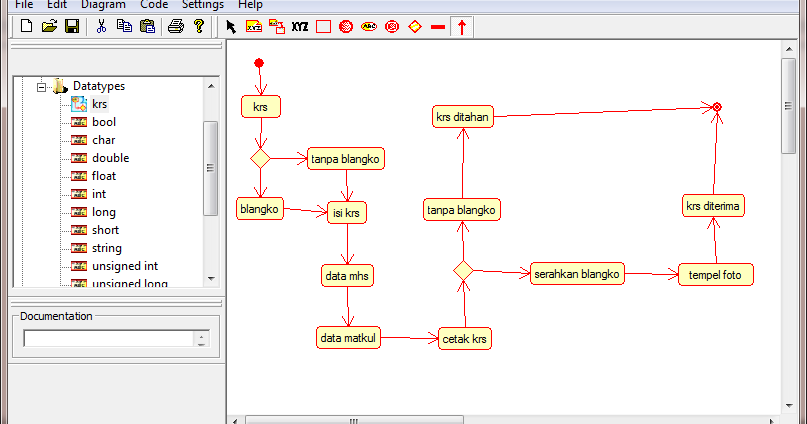Select the 'blangko' activity node
This screenshot has width=807, height=424.
[x=259, y=209]
